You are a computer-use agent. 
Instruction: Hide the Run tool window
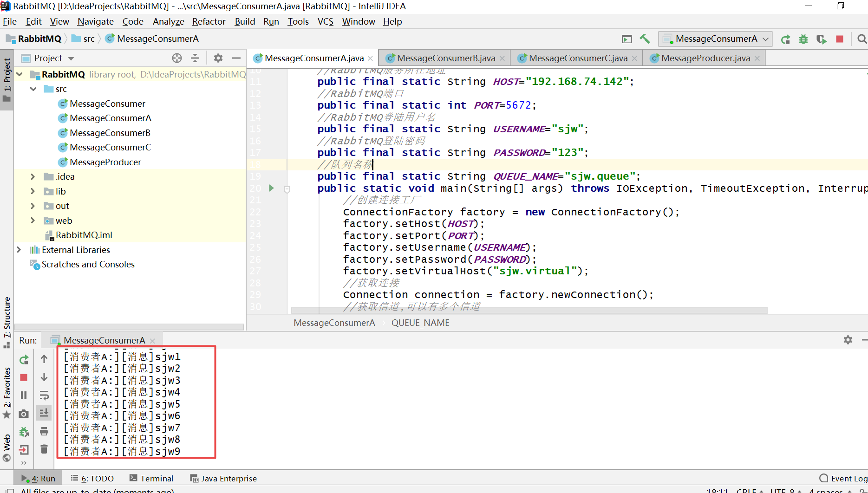pyautogui.click(x=864, y=340)
